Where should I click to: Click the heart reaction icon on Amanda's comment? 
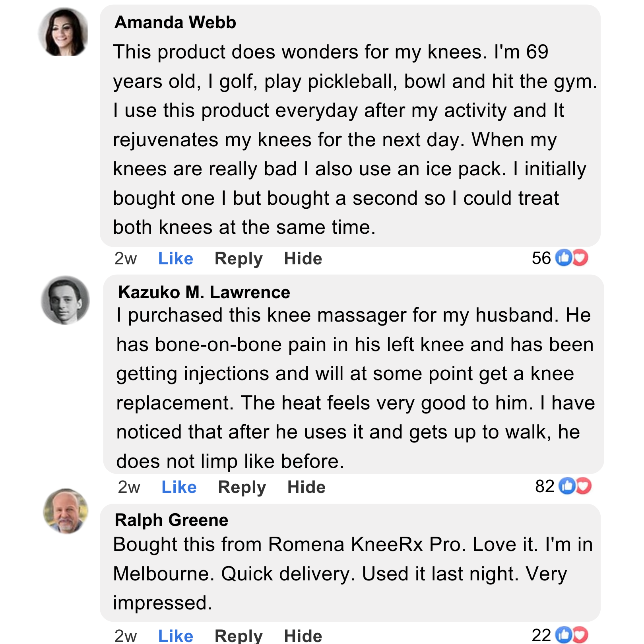580,258
